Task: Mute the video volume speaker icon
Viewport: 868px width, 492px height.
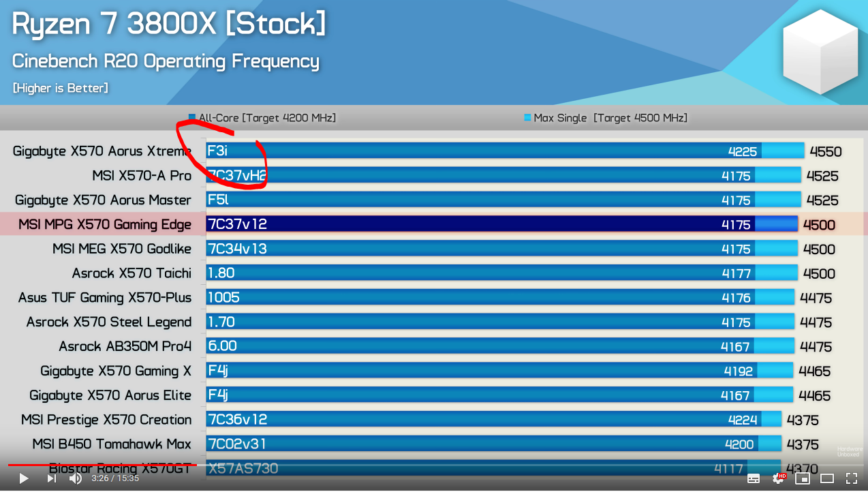Action: pos(75,478)
